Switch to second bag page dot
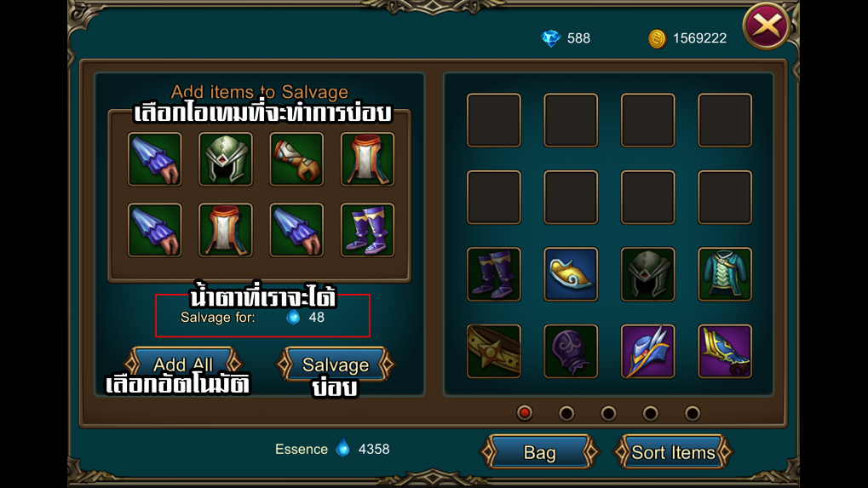 [566, 413]
